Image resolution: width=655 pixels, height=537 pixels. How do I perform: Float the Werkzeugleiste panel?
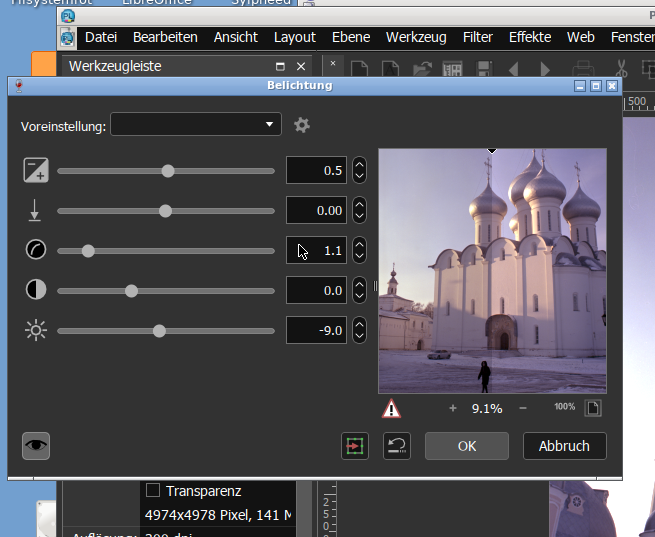point(280,66)
